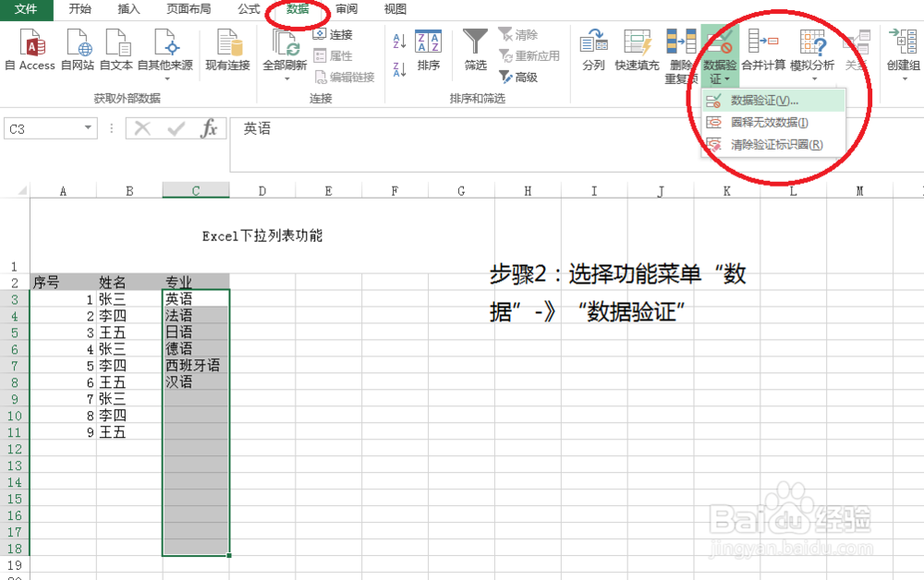
Task: Click the 筛选 filter funnel icon
Action: click(x=474, y=51)
